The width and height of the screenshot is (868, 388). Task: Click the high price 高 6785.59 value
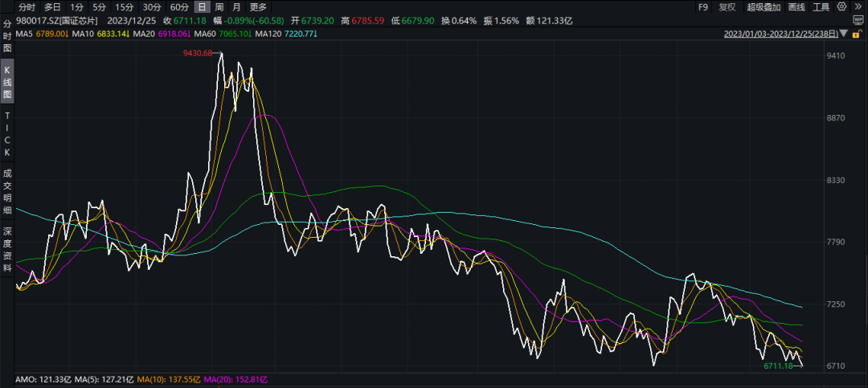click(362, 20)
